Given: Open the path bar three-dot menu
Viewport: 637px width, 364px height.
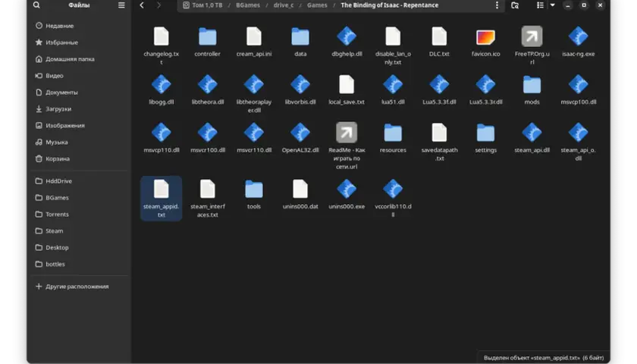Looking at the screenshot, I should [497, 5].
